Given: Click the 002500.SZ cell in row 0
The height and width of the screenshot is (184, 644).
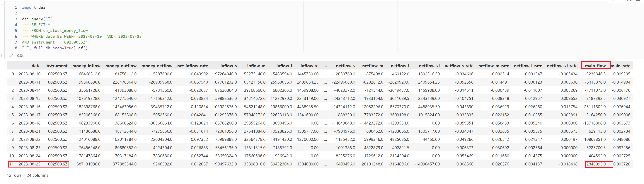Looking at the screenshot, I should (57, 74).
